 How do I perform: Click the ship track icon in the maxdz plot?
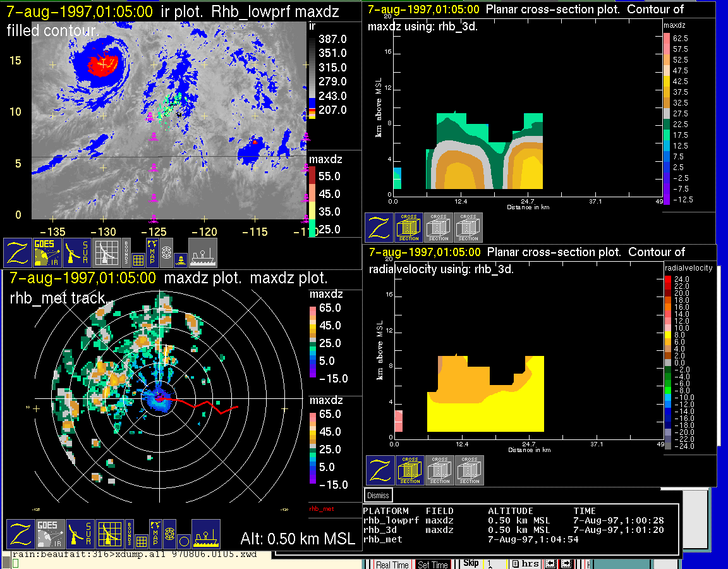205,534
